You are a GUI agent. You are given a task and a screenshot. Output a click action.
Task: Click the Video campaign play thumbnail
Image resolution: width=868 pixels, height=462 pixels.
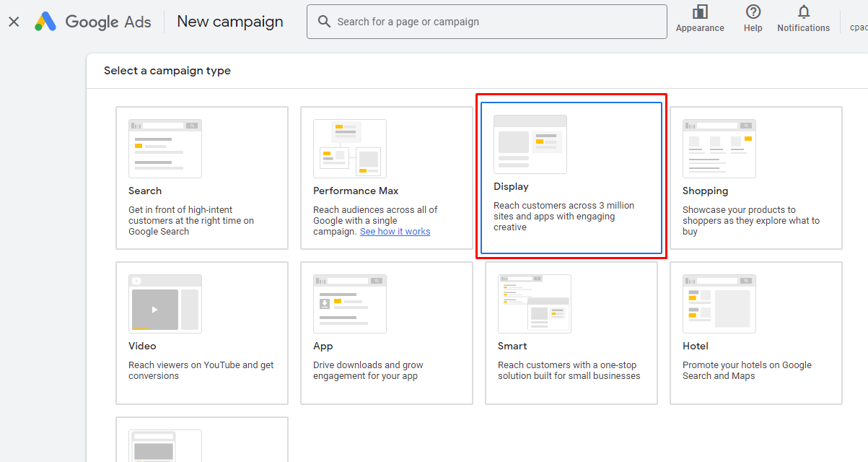[x=165, y=304]
